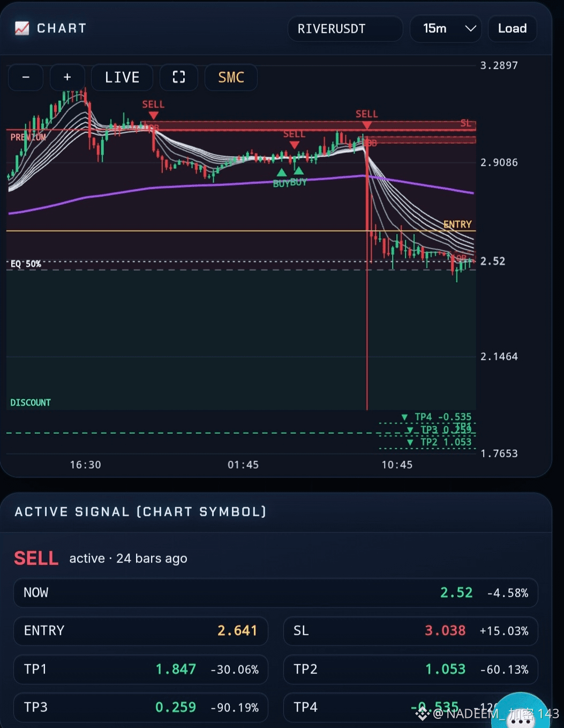
Task: Toggle the LIVE mode button
Action: [x=122, y=77]
